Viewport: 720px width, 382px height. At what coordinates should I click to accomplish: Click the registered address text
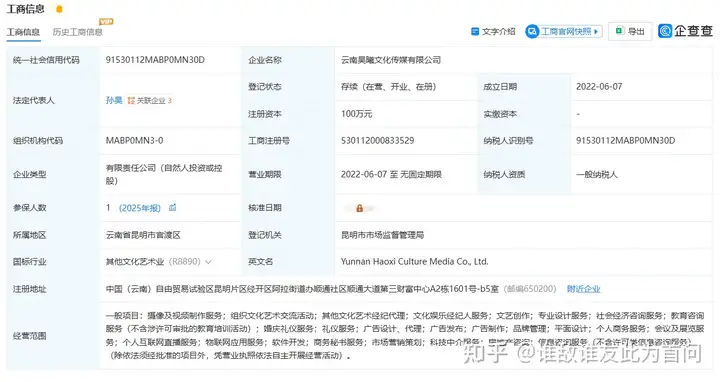[x=302, y=289]
